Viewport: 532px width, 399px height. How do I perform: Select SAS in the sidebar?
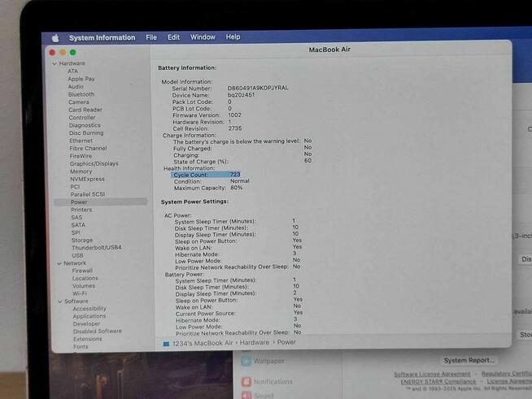pyautogui.click(x=76, y=217)
